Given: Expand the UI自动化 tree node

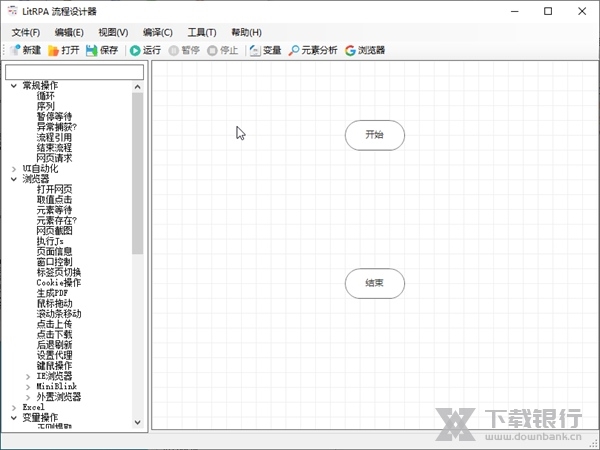Looking at the screenshot, I should 14,169.
